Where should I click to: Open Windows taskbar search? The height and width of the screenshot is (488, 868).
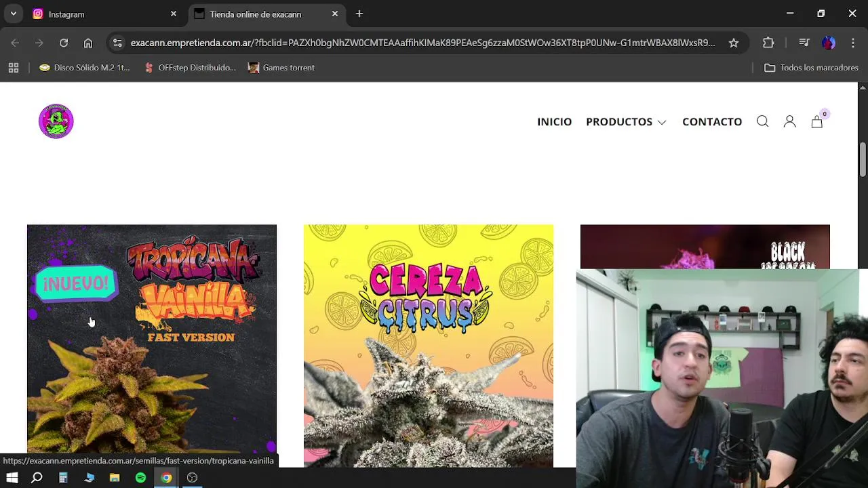pos(37,478)
